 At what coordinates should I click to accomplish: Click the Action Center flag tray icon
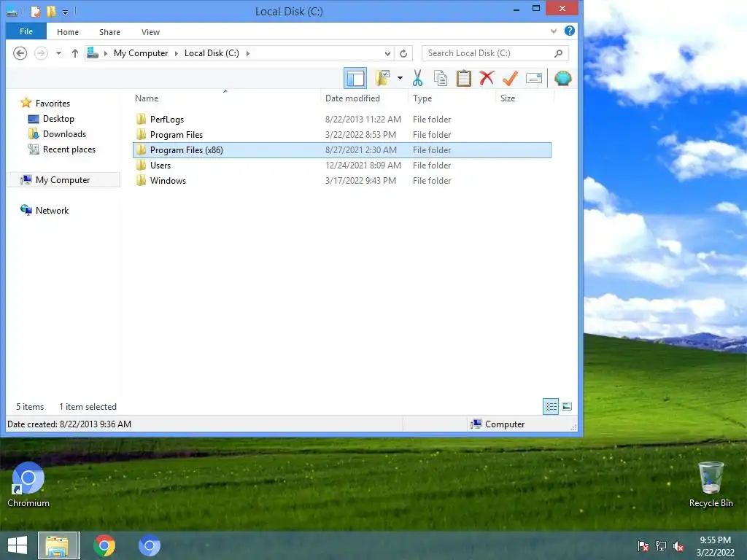point(643,545)
